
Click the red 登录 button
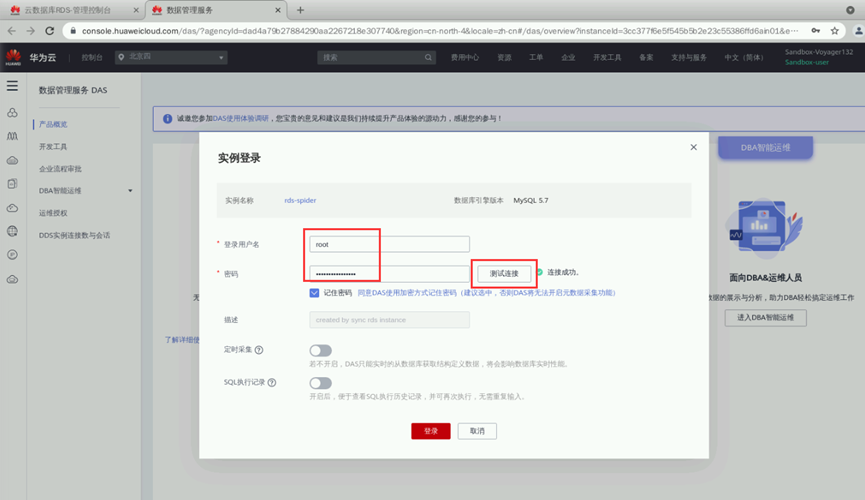coord(431,431)
